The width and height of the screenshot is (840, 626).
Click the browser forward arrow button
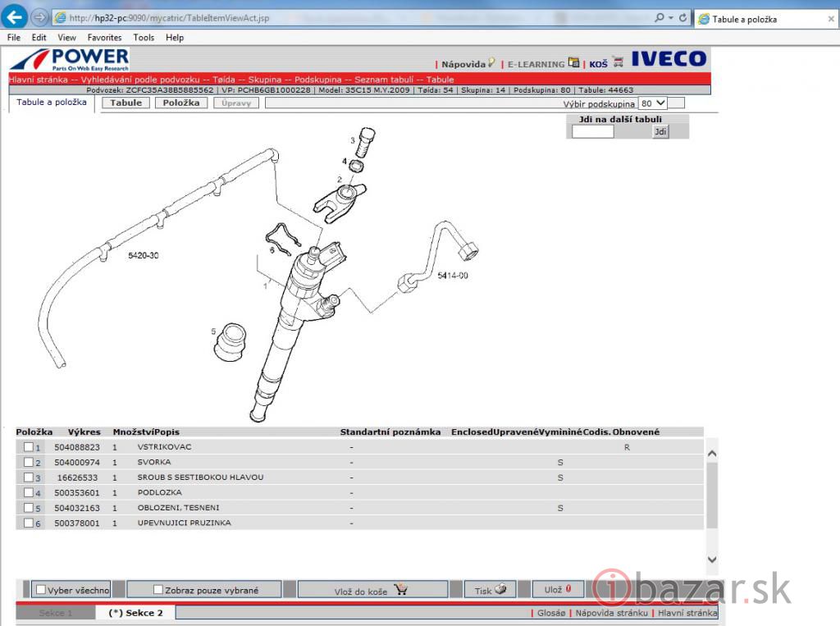point(39,17)
